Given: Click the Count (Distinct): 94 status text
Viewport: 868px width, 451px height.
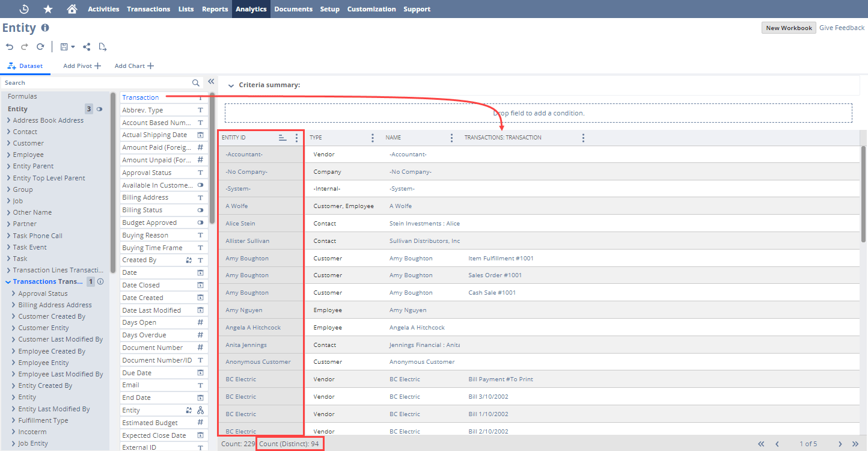Looking at the screenshot, I should point(290,444).
